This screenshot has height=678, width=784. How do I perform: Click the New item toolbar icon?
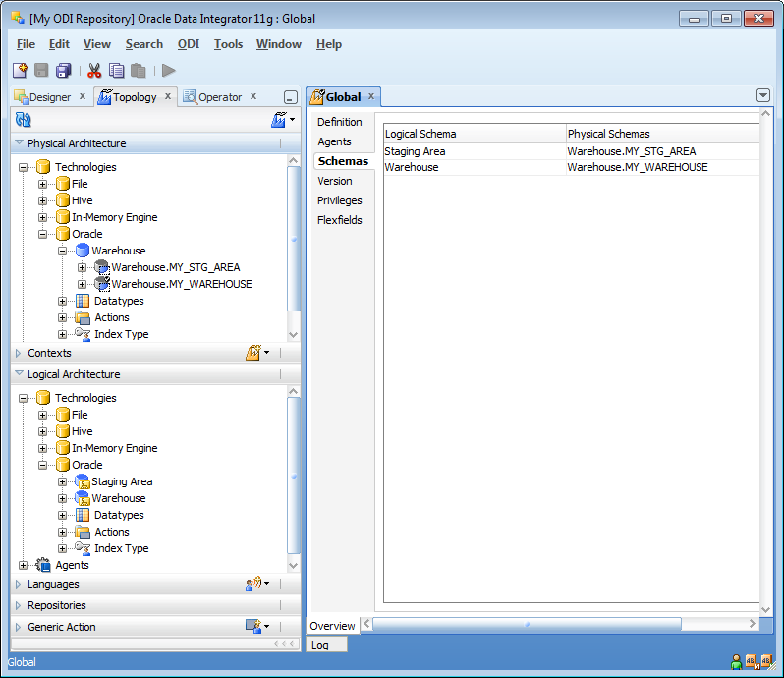pos(20,70)
